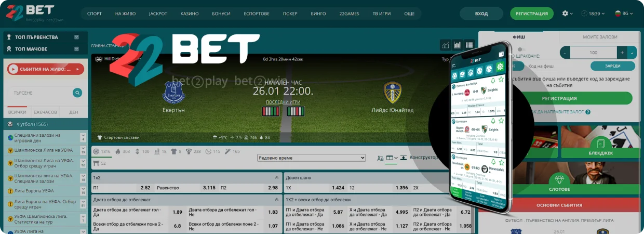Select the flame filter showing 303

118,151
